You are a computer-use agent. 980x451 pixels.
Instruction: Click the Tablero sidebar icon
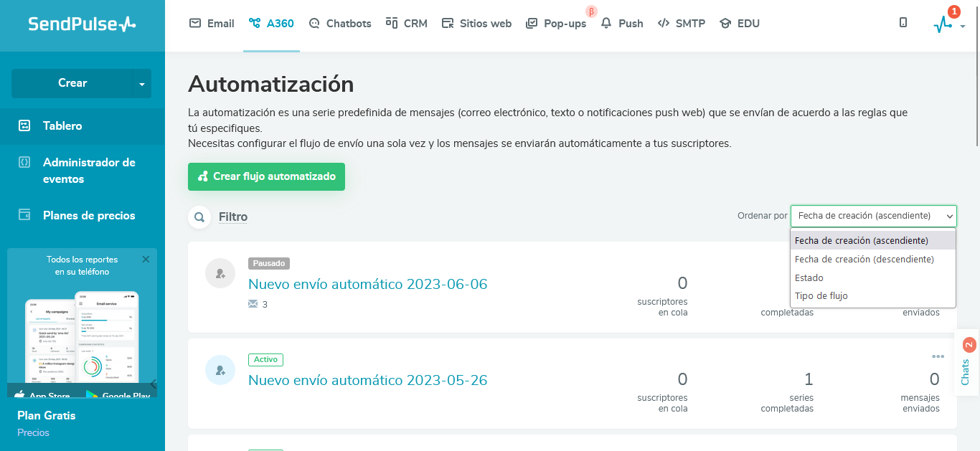click(x=24, y=125)
